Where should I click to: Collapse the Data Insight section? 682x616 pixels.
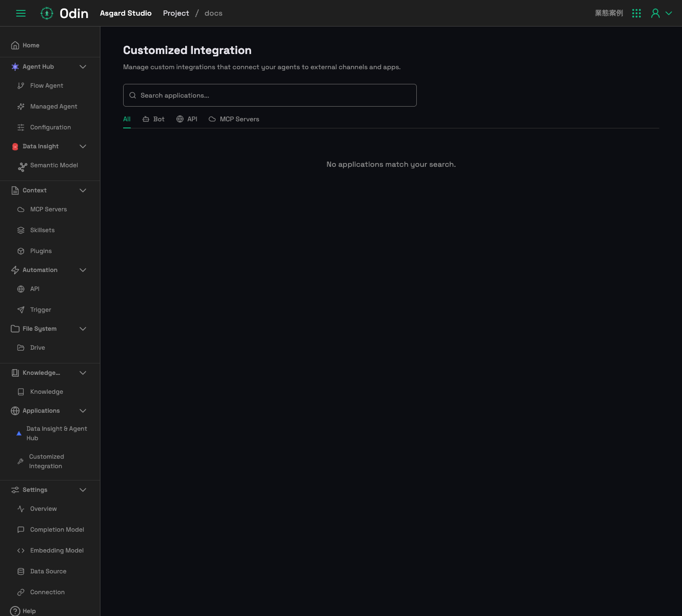[83, 146]
